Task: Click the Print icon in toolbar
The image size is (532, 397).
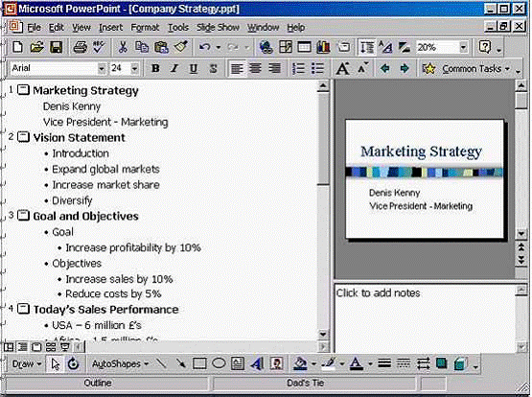Action: click(80, 47)
